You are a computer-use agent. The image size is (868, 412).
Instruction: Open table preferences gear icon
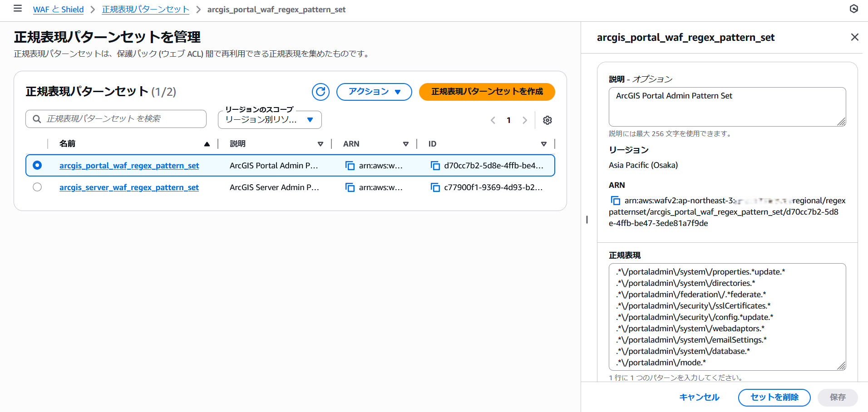point(547,120)
